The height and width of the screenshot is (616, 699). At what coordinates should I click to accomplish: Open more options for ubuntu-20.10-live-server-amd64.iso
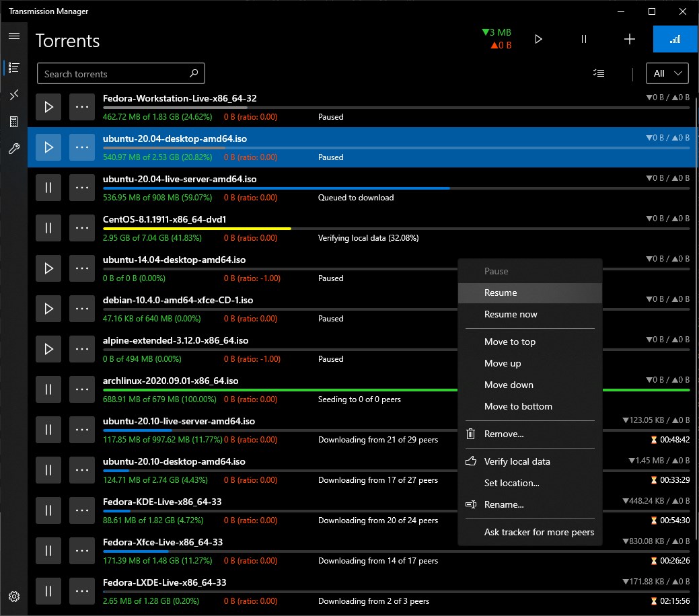82,430
